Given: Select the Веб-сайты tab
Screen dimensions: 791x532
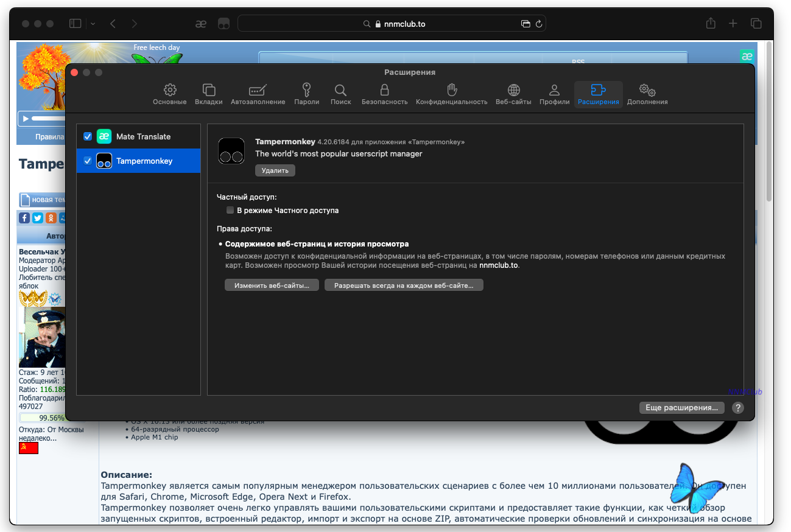Looking at the screenshot, I should click(x=514, y=94).
